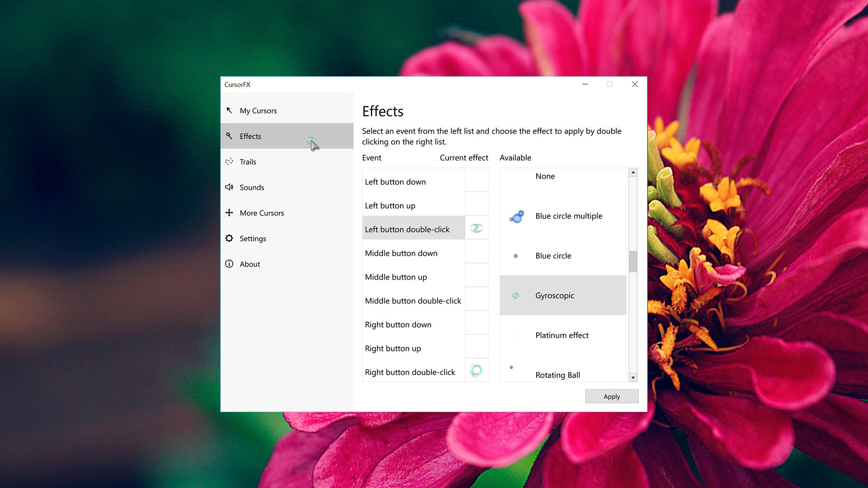868x488 pixels.
Task: Select the Left button down event
Action: tap(395, 182)
